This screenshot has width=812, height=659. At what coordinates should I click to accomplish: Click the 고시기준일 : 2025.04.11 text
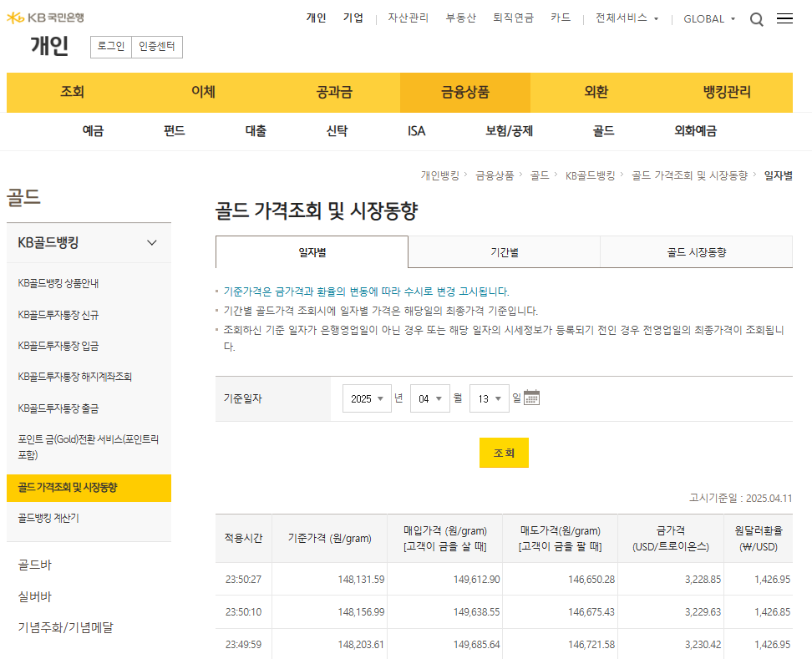click(740, 498)
